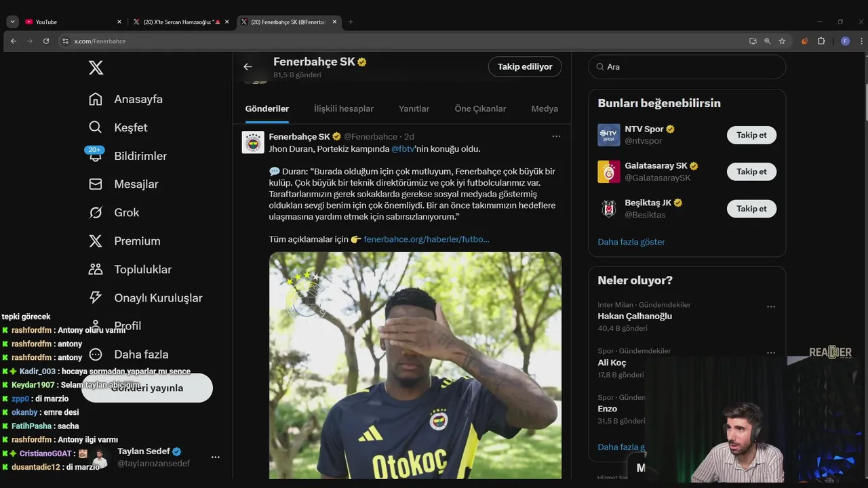
Task: Select the Öne Çıkanlar tab
Action: coord(480,108)
